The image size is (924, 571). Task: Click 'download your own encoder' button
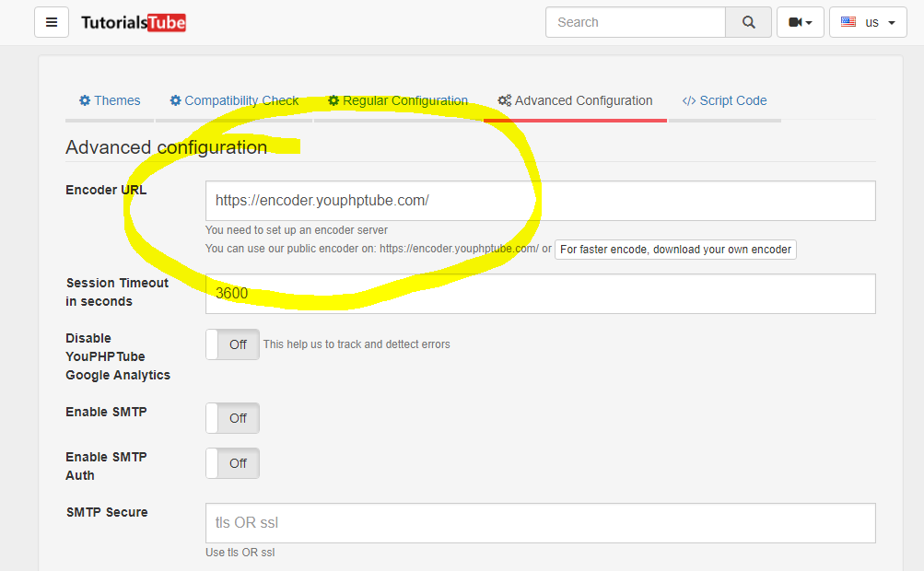[675, 250]
